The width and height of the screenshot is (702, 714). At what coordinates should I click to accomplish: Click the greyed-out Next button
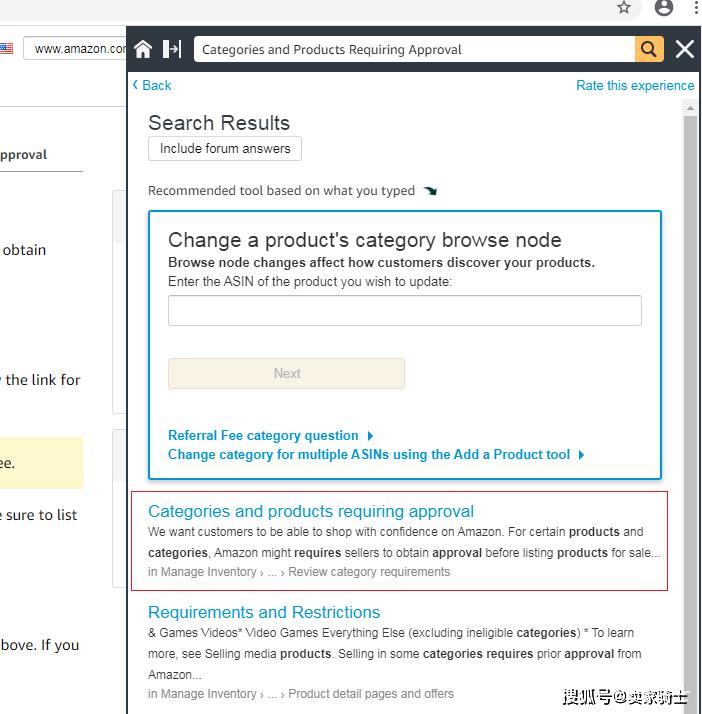[286, 373]
